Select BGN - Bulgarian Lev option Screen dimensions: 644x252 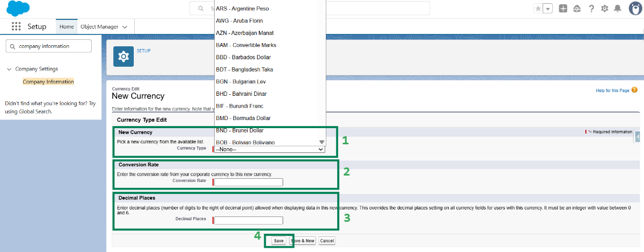pyautogui.click(x=270, y=81)
